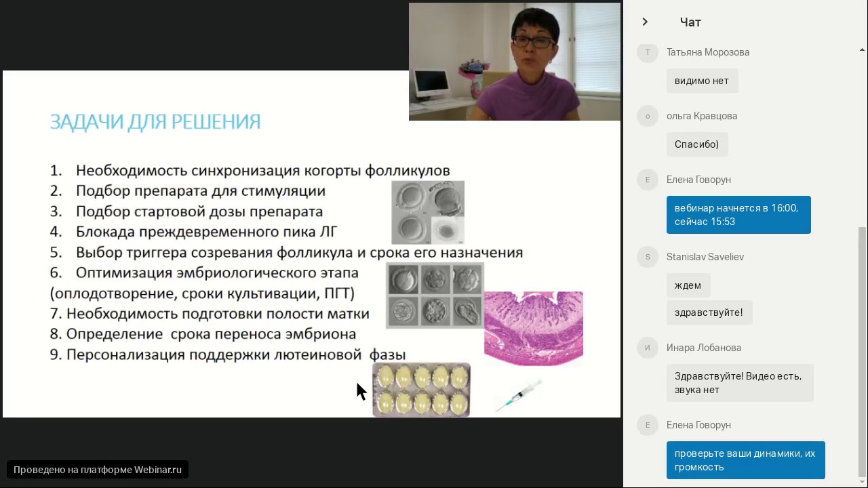The image size is (868, 488).
Task: Click slide item 7 подготовки полости матки
Action: pyautogui.click(x=210, y=314)
